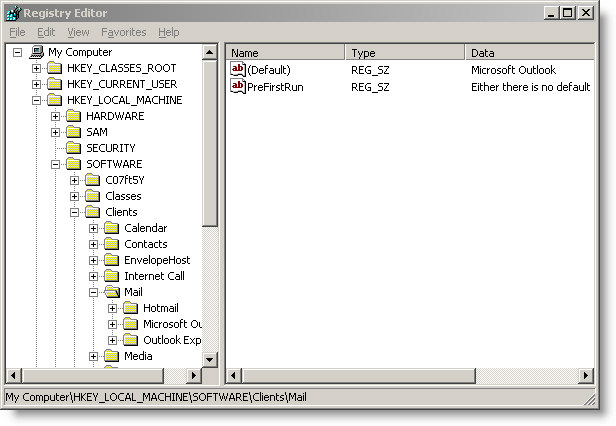
Task: Click the Internet Call folder icon
Action: [112, 276]
